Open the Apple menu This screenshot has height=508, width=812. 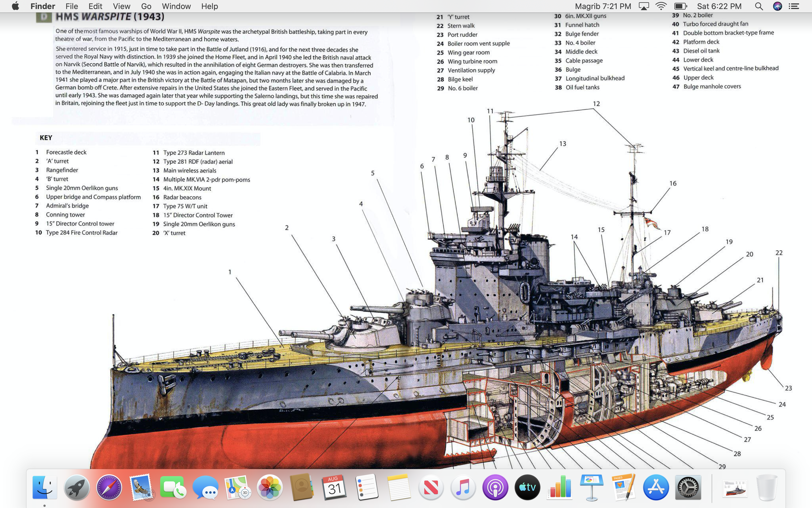pyautogui.click(x=16, y=6)
